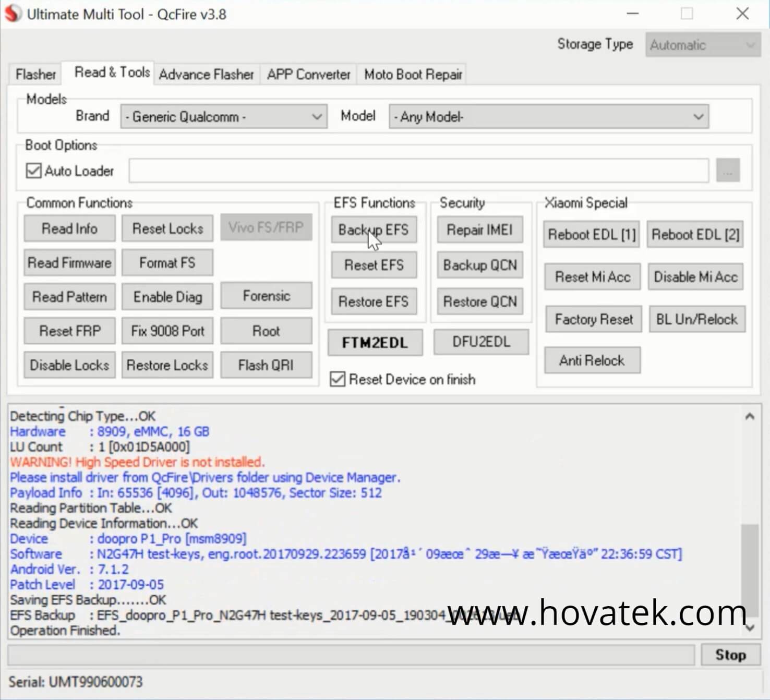The width and height of the screenshot is (770, 700).
Task: Click the Disable Locks button
Action: pos(69,365)
